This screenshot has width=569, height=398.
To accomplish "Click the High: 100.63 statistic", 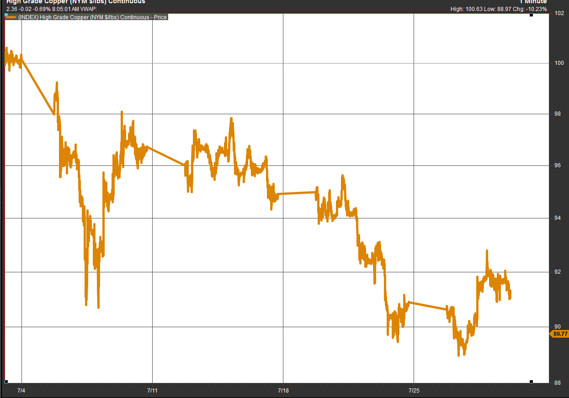I will 467,9.
